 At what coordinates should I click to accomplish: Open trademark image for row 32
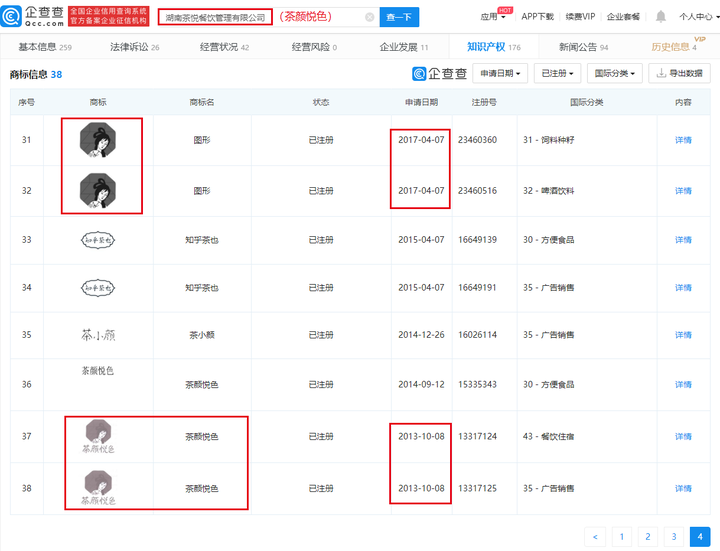(x=98, y=191)
